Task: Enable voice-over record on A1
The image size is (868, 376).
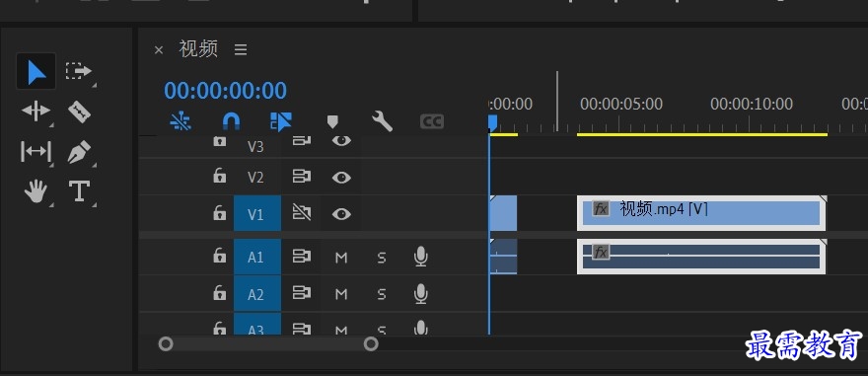Action: tap(421, 257)
